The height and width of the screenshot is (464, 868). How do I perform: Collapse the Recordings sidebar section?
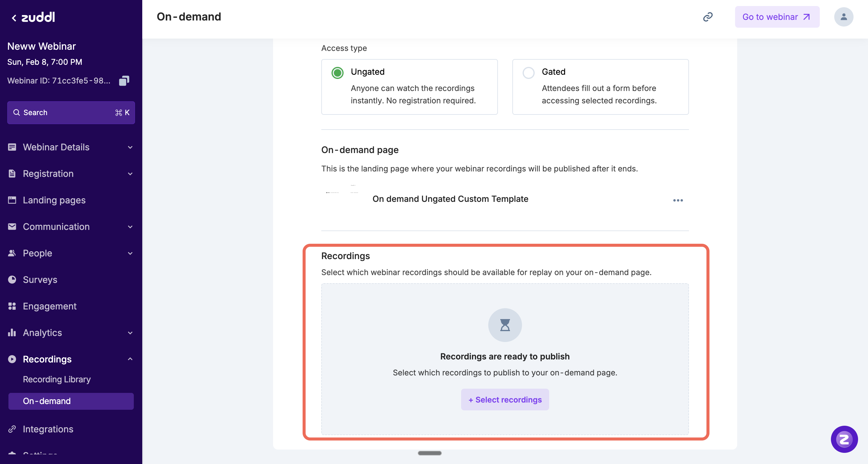coord(130,359)
